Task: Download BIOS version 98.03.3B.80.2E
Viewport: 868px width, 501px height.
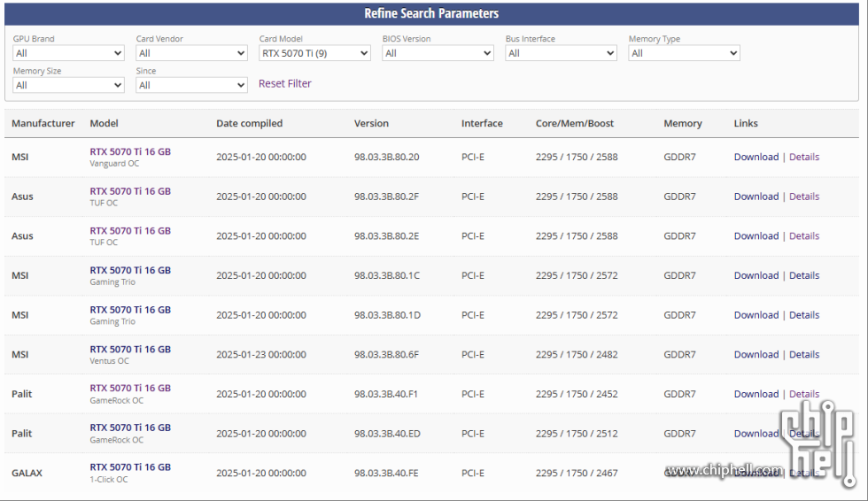Action: (756, 236)
